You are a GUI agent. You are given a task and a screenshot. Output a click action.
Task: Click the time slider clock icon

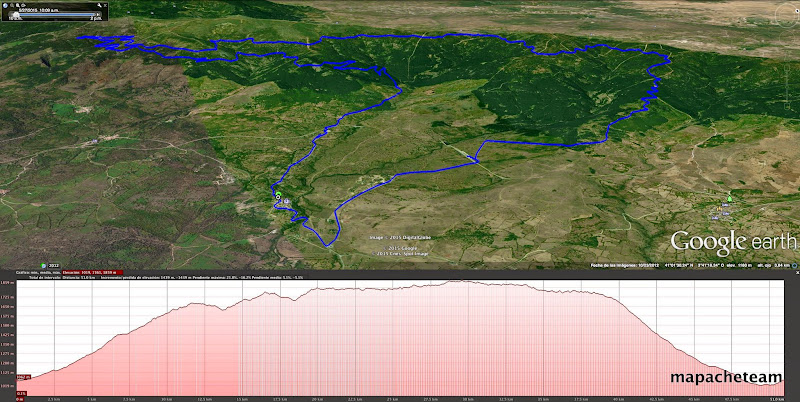click(5, 5)
